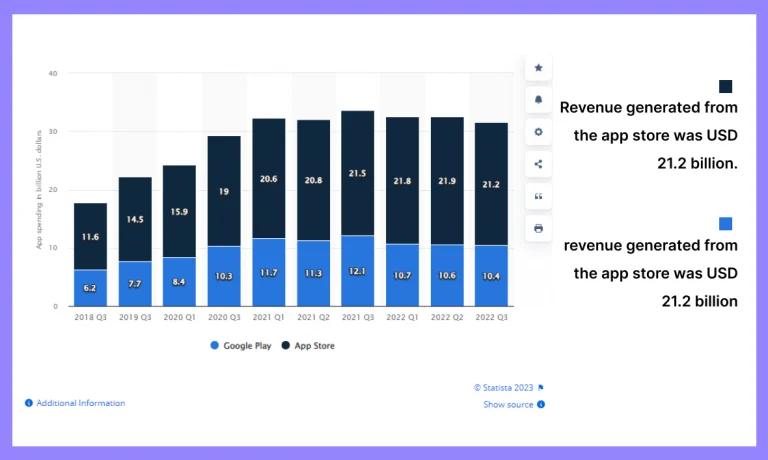Click the quotation citation icon
This screenshot has width=768, height=460.
pos(538,196)
